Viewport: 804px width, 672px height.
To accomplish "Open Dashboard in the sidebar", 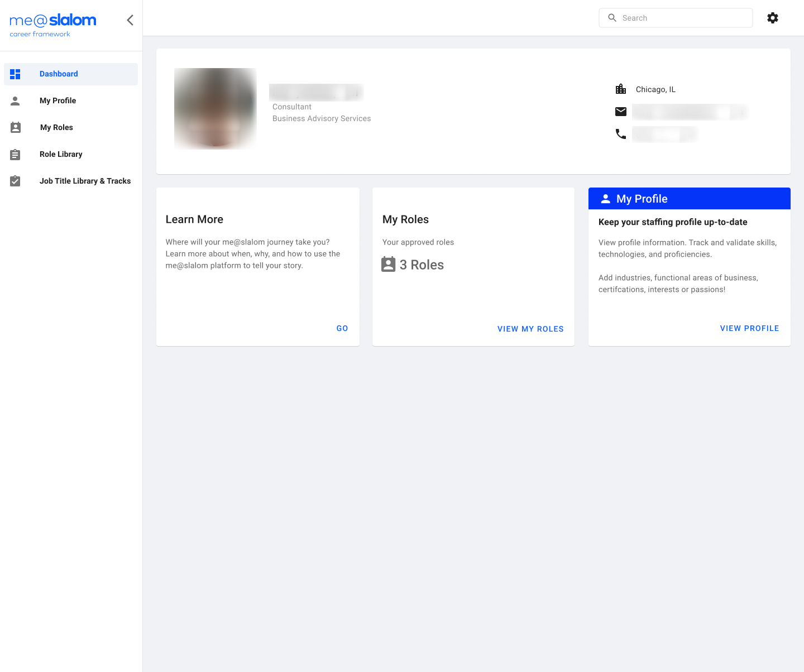I will tap(71, 74).
